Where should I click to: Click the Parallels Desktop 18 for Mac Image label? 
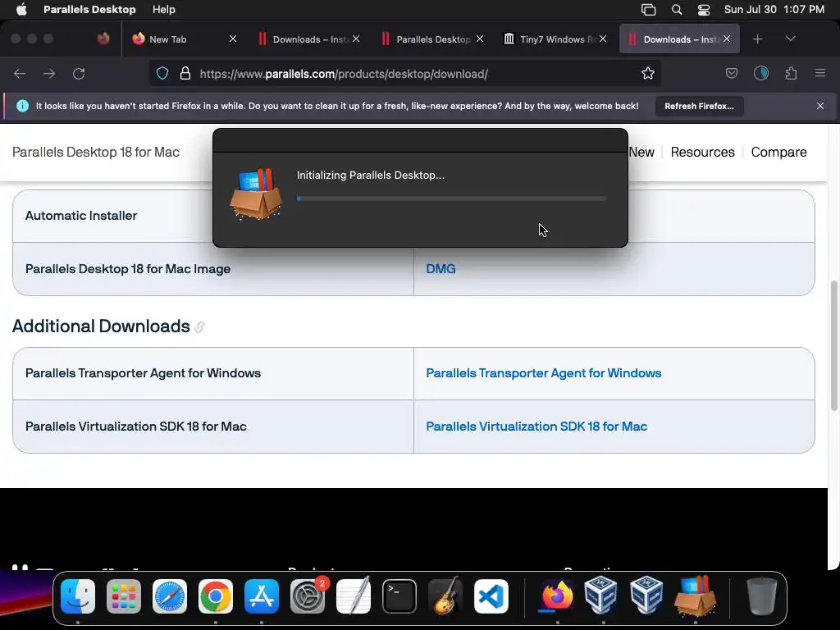[128, 269]
